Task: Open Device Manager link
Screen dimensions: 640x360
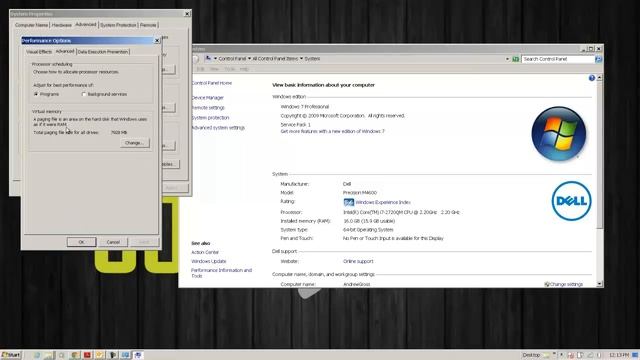Action: tap(208, 98)
